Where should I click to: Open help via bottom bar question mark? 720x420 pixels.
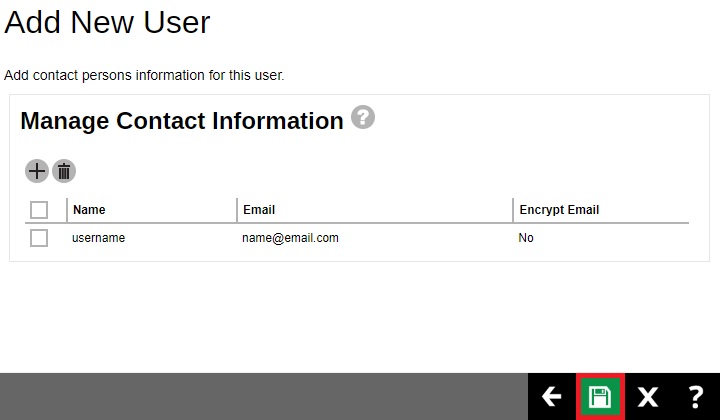click(696, 397)
